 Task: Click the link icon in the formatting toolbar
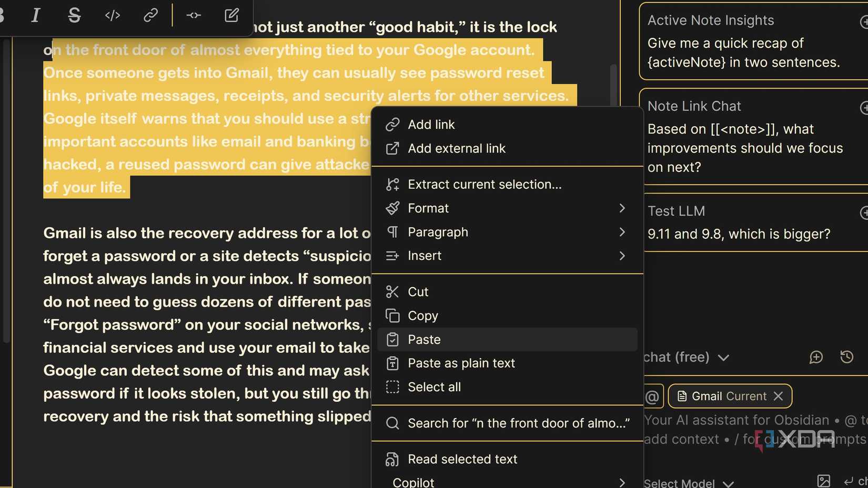click(x=150, y=16)
